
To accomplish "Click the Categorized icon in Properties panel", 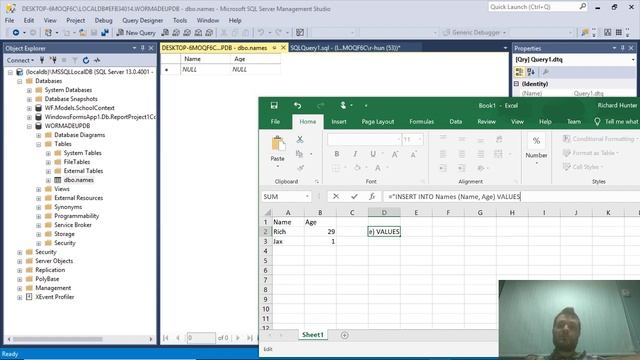I will [x=519, y=72].
